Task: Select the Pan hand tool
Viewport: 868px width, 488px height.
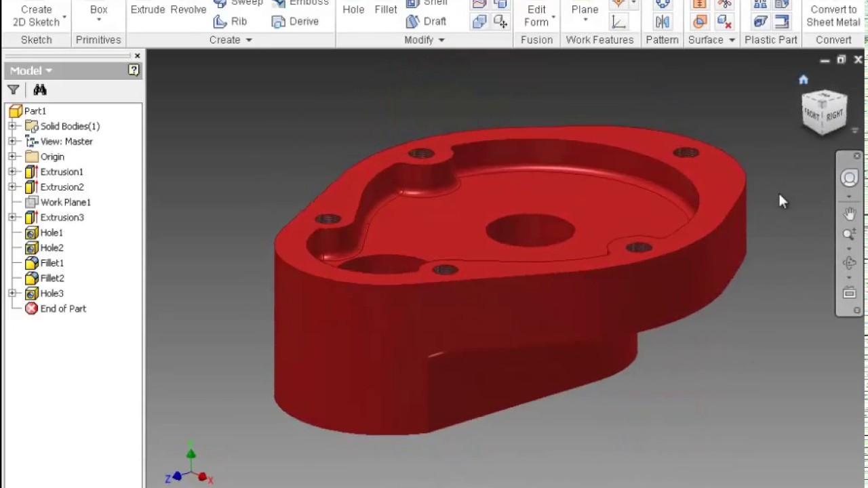Action: pos(849,213)
